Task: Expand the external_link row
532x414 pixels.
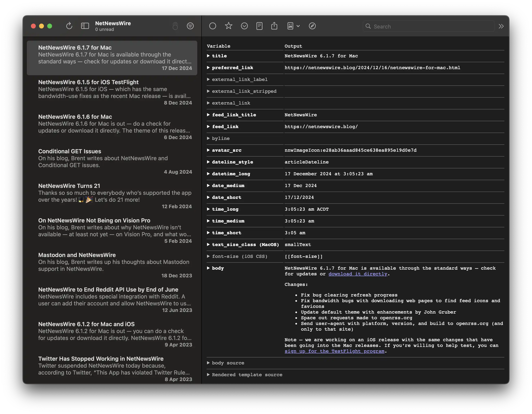Action: coord(208,103)
